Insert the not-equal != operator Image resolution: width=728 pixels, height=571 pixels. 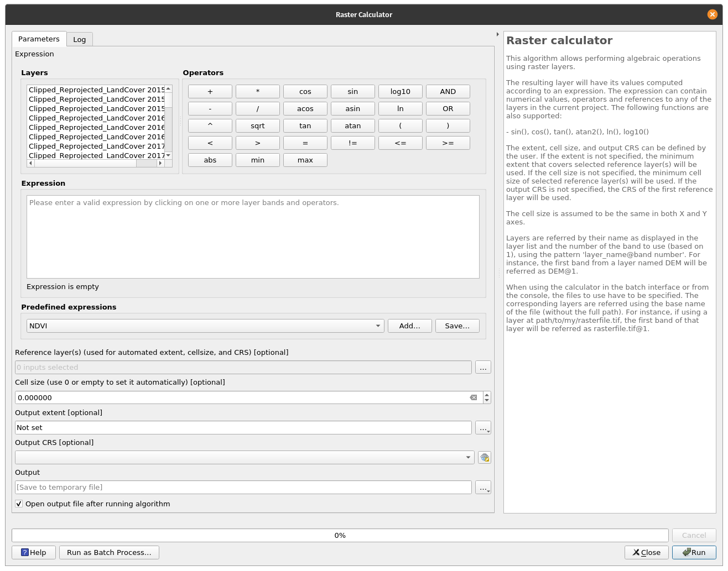[x=353, y=143]
